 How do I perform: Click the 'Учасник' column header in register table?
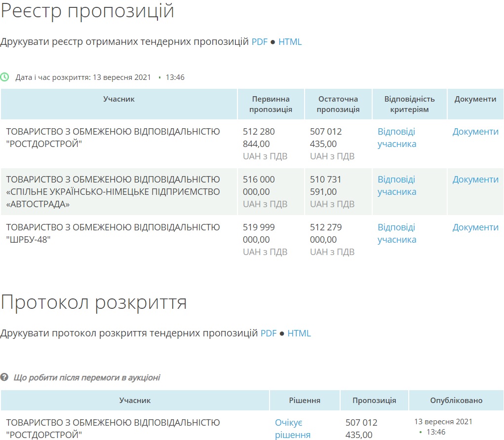click(119, 99)
